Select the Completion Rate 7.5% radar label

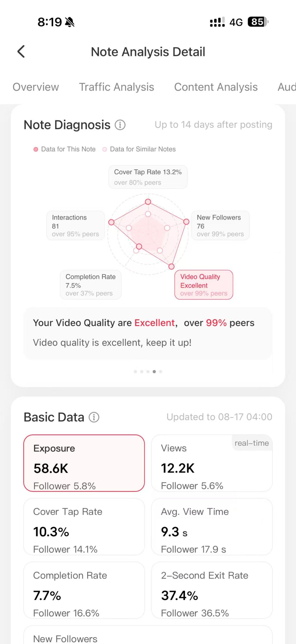[x=90, y=285]
